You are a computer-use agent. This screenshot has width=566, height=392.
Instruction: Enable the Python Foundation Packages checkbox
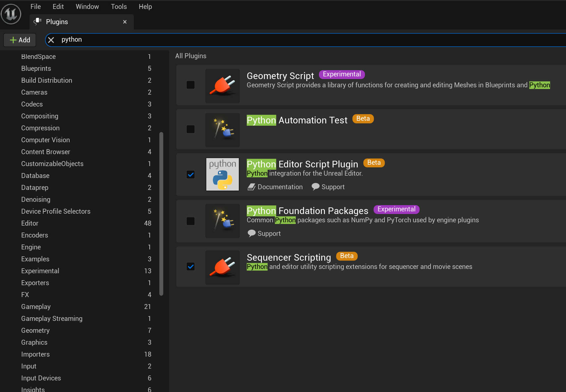[x=190, y=221]
